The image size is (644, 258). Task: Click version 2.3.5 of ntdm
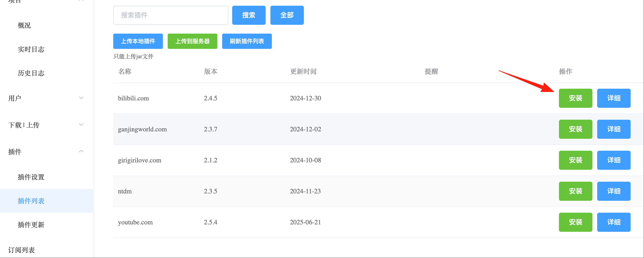pyautogui.click(x=210, y=191)
